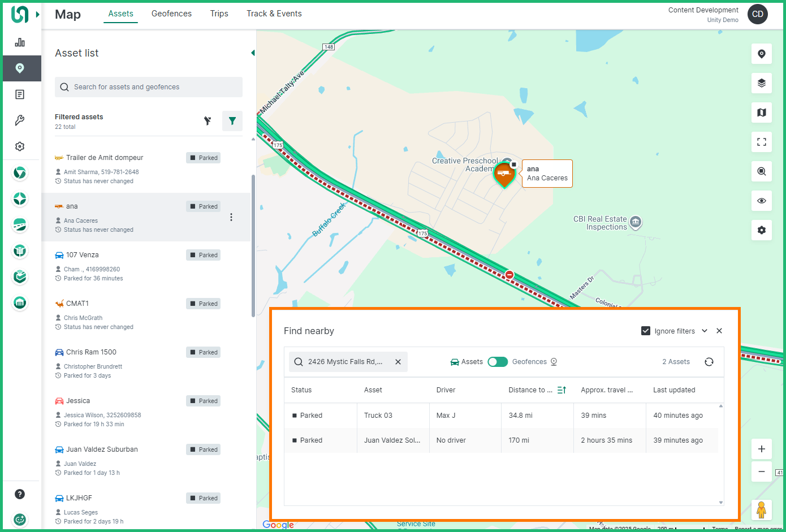Screen dimensions: 786x532
Task: Refresh the Find nearby results
Action: [709, 362]
